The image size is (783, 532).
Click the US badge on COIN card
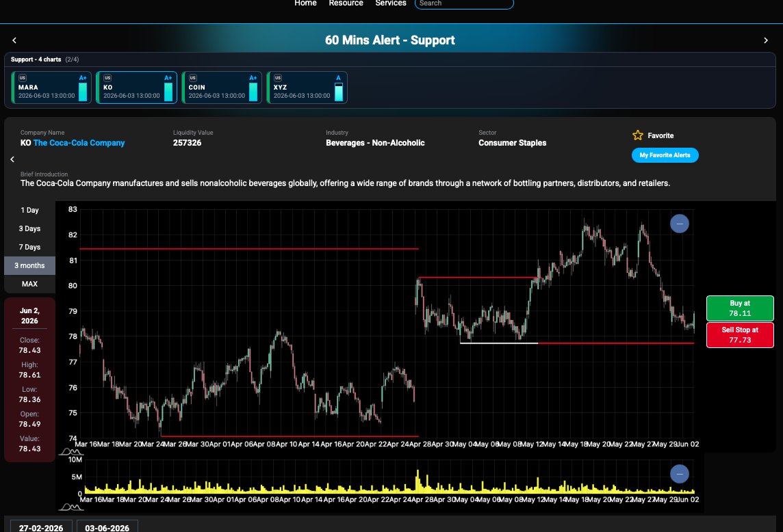(193, 78)
